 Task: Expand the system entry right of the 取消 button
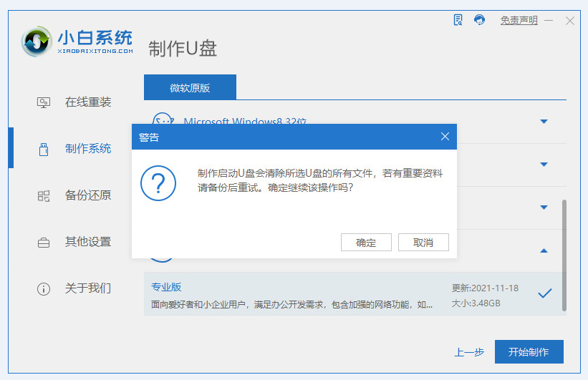(544, 208)
